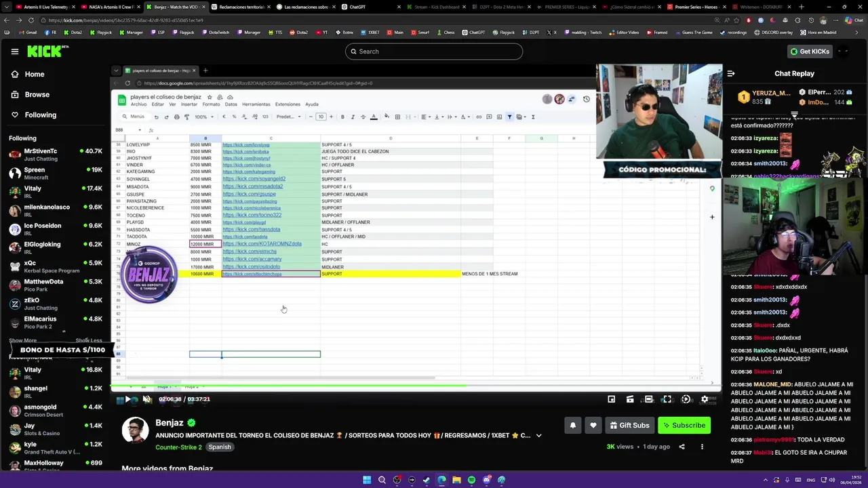Click the filter icon in Sheets toolbar
This screenshot has width=868, height=488.
(x=509, y=117)
